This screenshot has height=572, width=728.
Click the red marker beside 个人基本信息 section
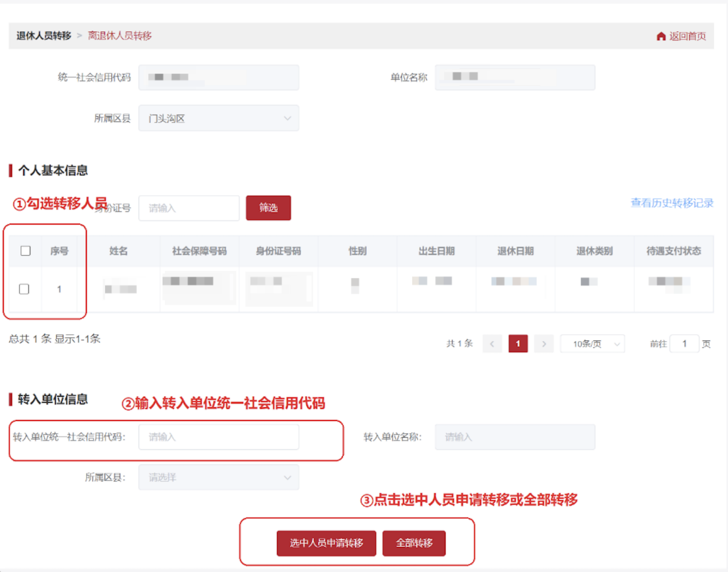(x=10, y=171)
